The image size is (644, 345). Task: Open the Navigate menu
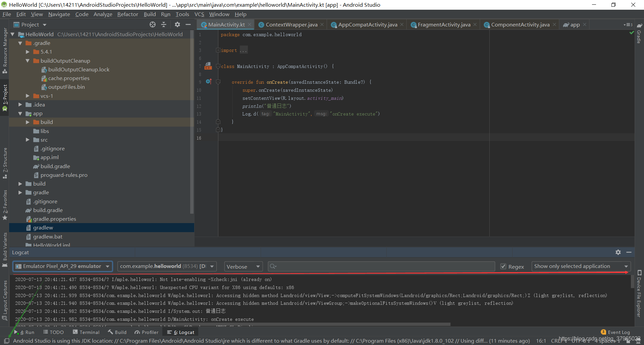[x=59, y=14]
